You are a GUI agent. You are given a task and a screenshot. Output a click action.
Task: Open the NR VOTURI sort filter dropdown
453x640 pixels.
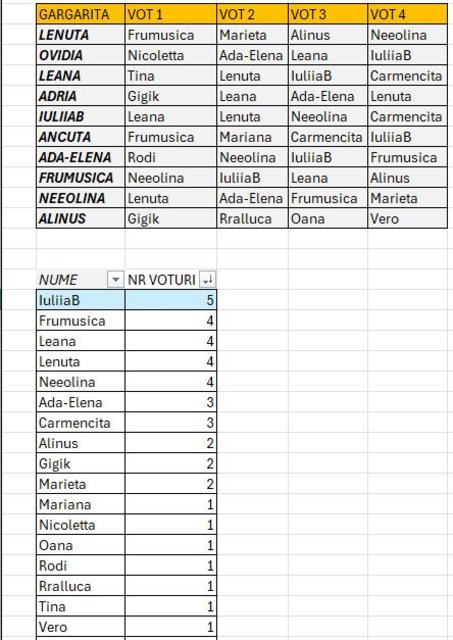(x=208, y=280)
